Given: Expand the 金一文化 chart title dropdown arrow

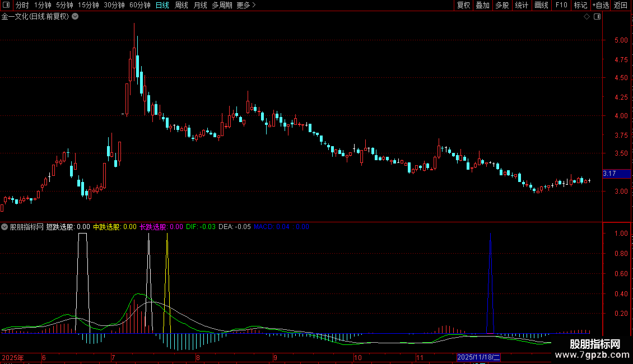Looking at the screenshot, I should pyautogui.click(x=75, y=17).
